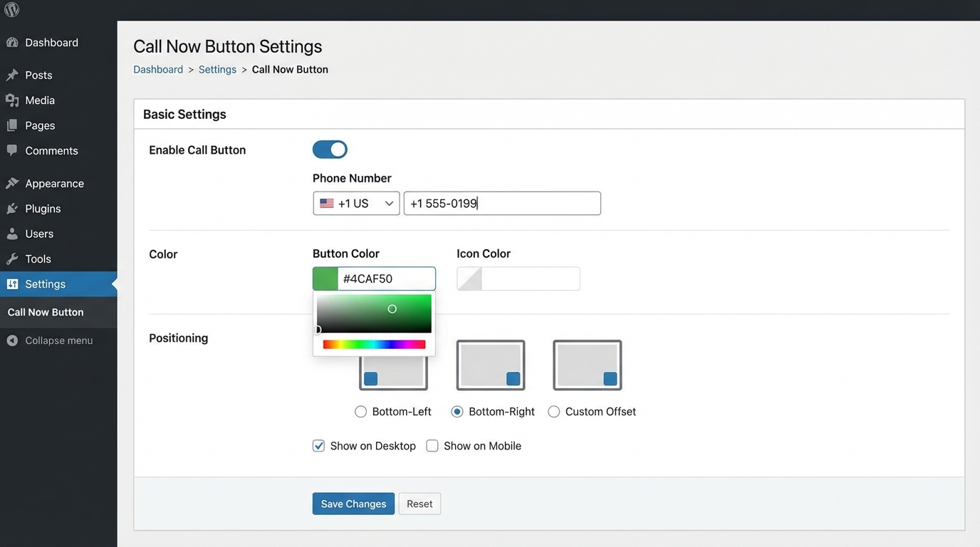Click the WordPress logo in the top bar
The image size is (980, 547).
pos(11,10)
